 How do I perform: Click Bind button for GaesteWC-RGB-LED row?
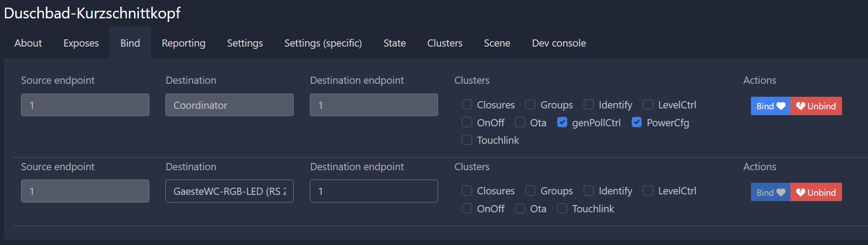click(771, 192)
